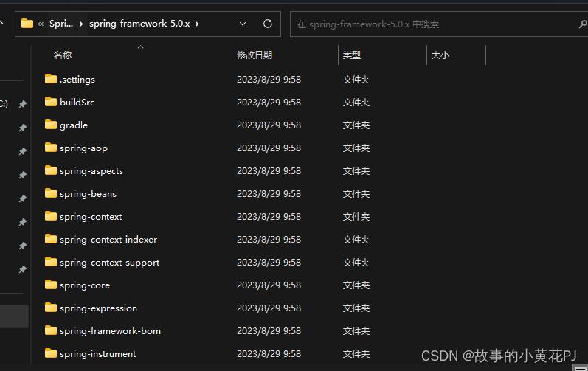This screenshot has width=588, height=371.
Task: Select the .settings folder name
Action: 77,80
